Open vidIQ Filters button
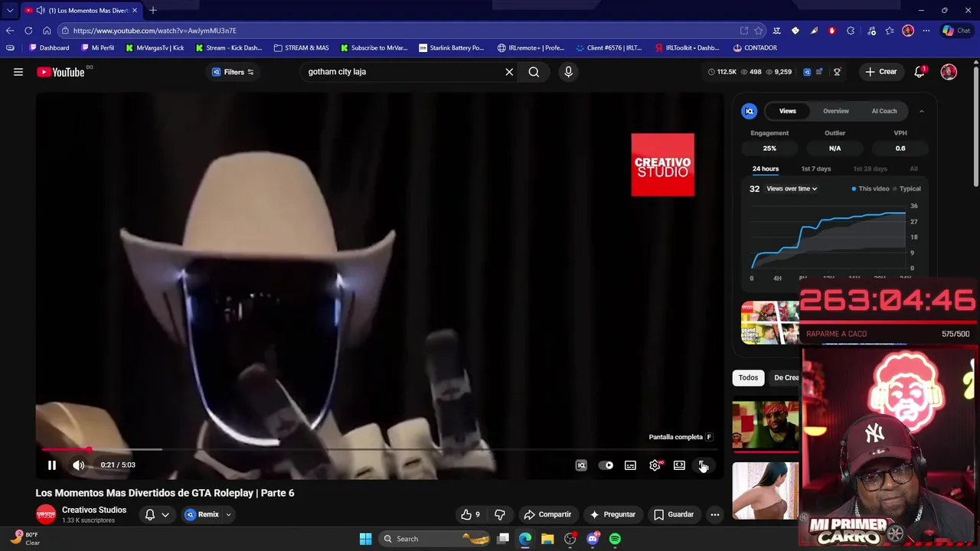This screenshot has width=980, height=551. (233, 72)
